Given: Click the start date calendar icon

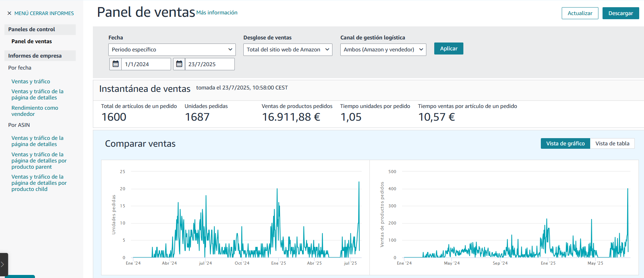Looking at the screenshot, I should 116,64.
